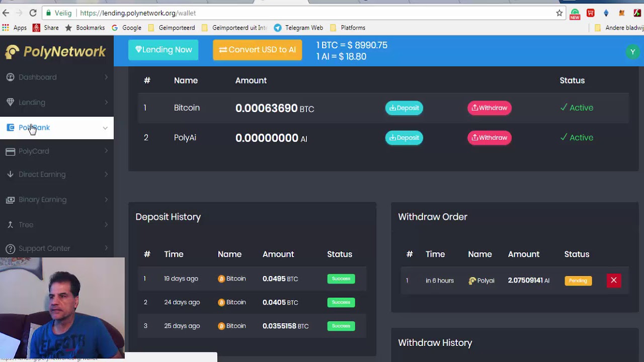Click the Lending diamond icon in sidebar
The image size is (644, 362).
click(x=10, y=102)
